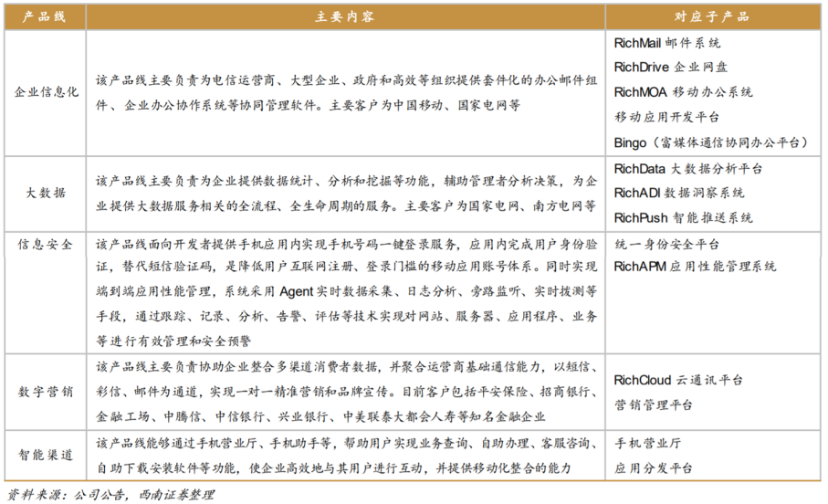Click 手机营业厅 sub-product entry

point(647,443)
